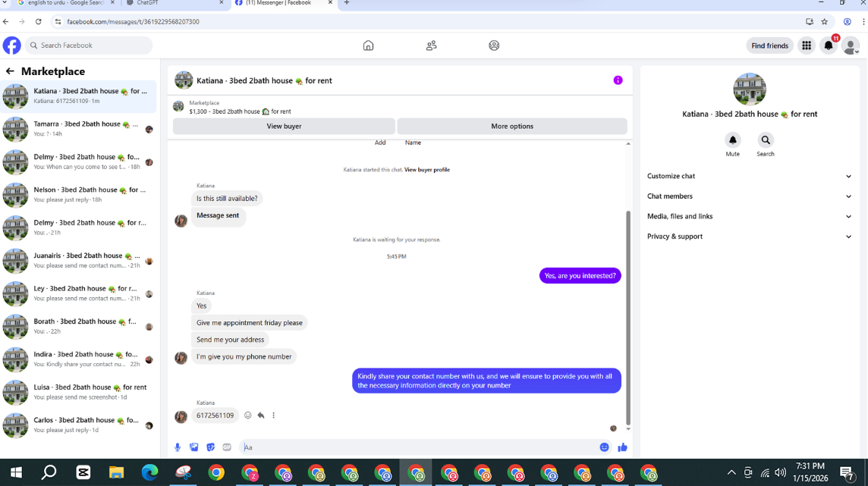Screen dimensions: 868x486
Task: Click 'Give me appointment friday please' message
Action: pyautogui.click(x=249, y=323)
